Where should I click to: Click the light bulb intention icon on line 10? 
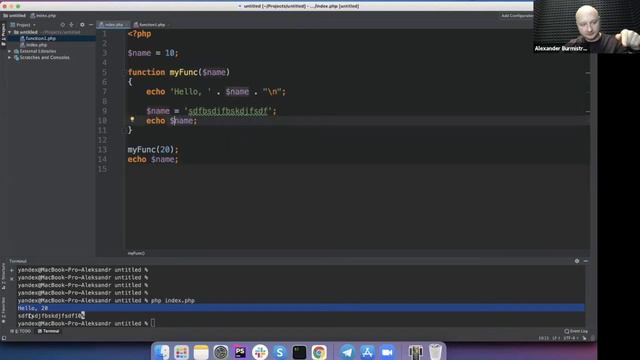(132, 120)
